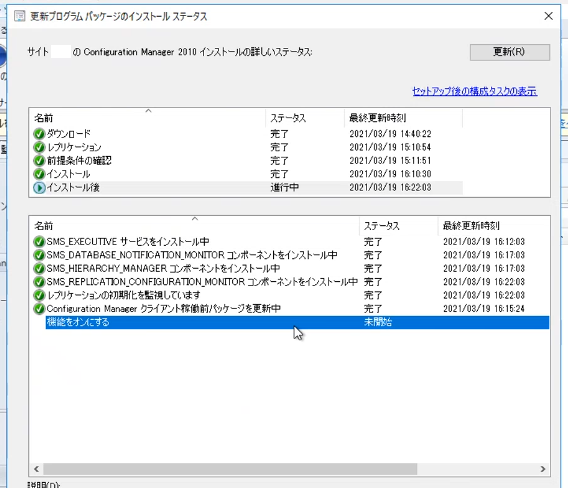Select SMS_REPLICATION_CONFIGURATION_MONITOR component row
Screen dimensions: 568x488
pyautogui.click(x=202, y=282)
